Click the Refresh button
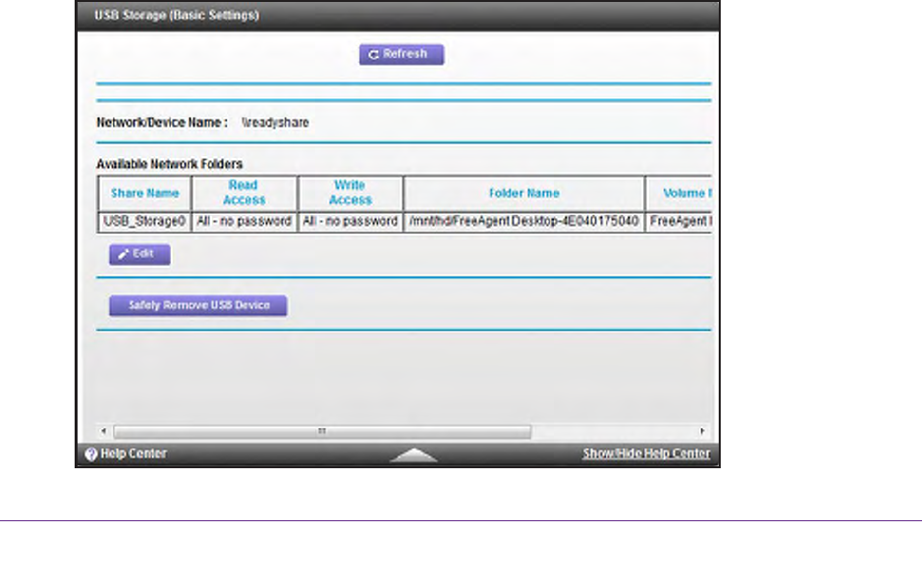 tap(402, 54)
